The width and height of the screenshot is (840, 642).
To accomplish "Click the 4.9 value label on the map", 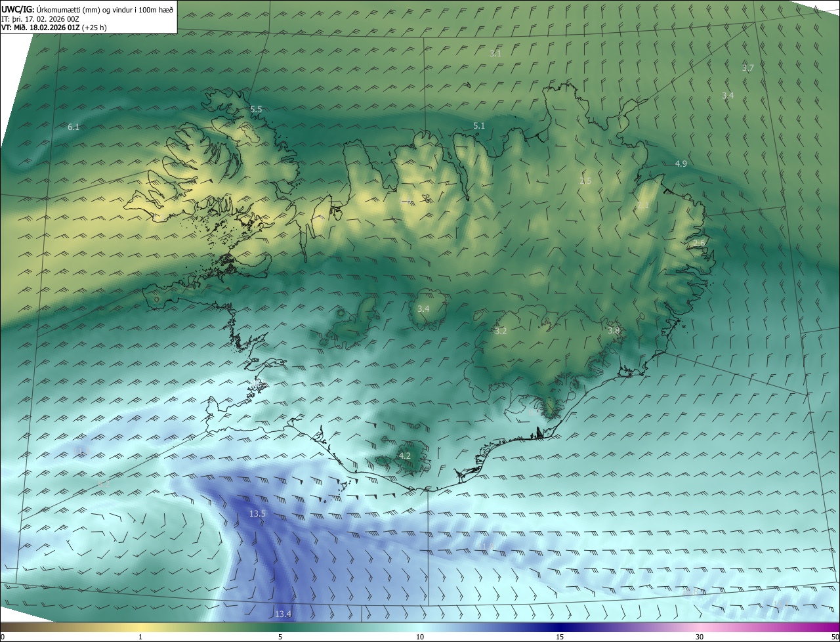I will [681, 163].
